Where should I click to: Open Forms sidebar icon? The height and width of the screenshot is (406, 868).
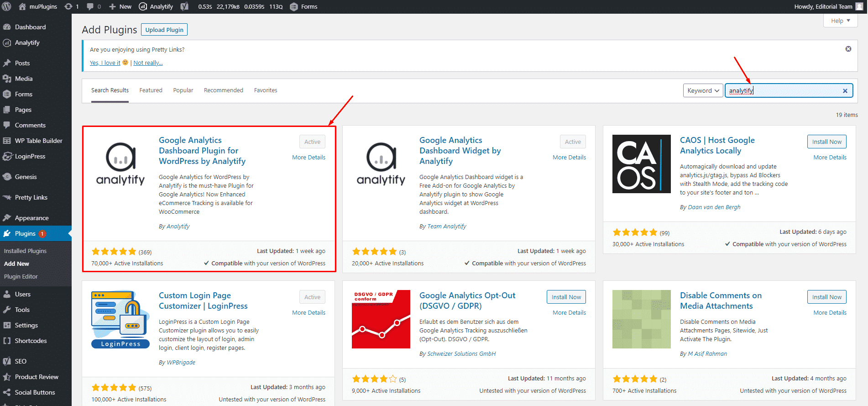pos(7,94)
